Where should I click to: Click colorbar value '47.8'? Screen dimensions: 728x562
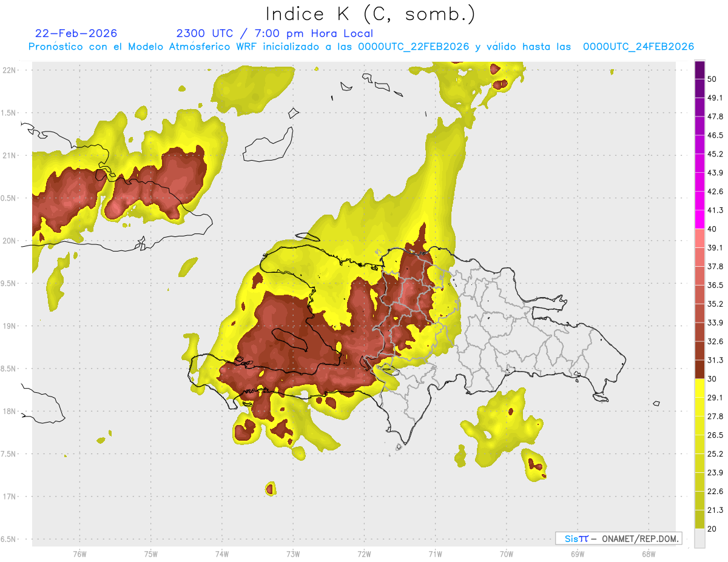click(x=715, y=116)
